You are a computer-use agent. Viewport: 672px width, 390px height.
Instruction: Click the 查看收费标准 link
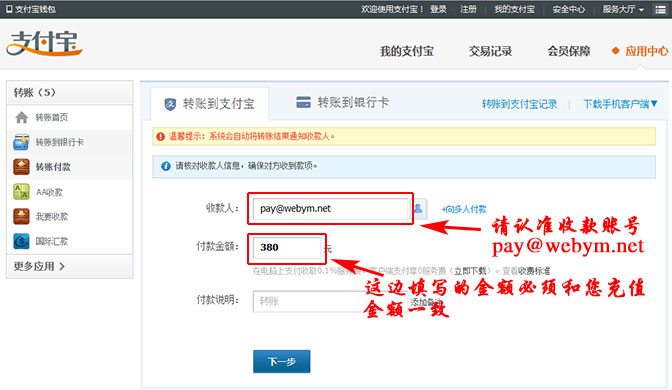point(526,271)
